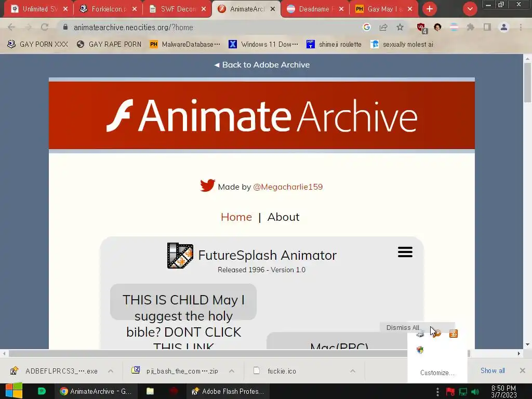Screen dimensions: 532x399
Task: Switch to the ForkieIcon tab
Action: click(x=107, y=9)
